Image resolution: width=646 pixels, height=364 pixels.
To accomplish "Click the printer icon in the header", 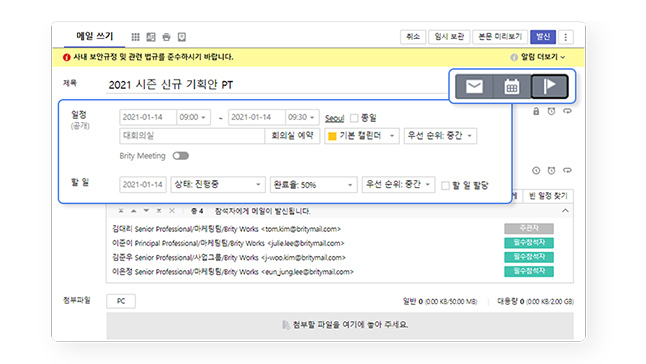I will coord(166,37).
